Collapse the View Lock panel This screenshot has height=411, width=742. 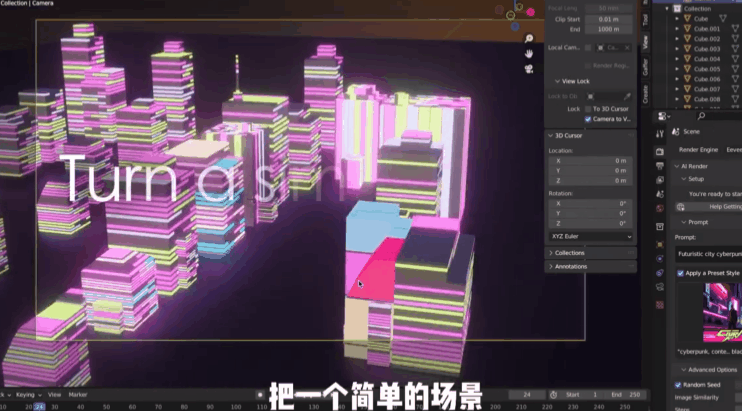(x=557, y=81)
